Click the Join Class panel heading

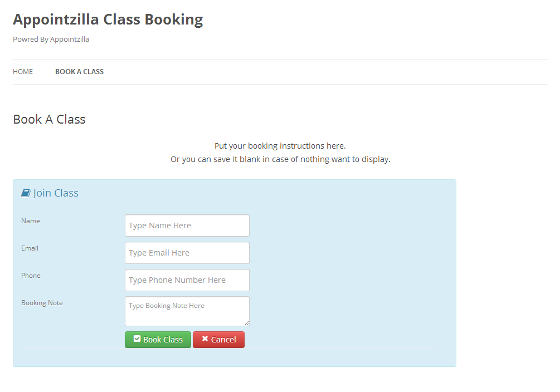[x=55, y=193]
